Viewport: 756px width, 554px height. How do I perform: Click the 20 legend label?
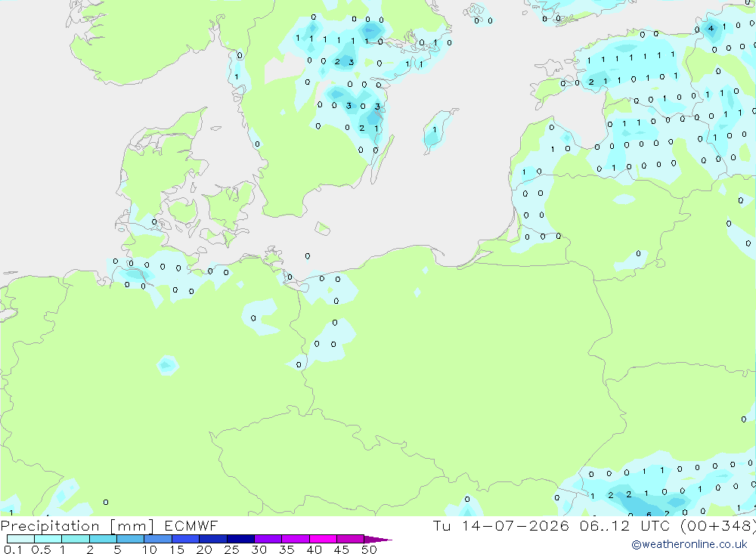(204, 549)
